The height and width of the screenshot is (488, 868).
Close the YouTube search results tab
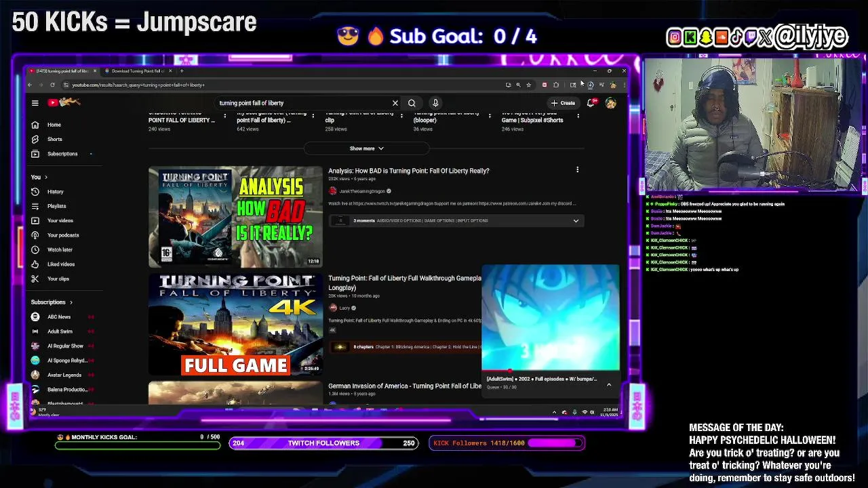pyautogui.click(x=94, y=70)
